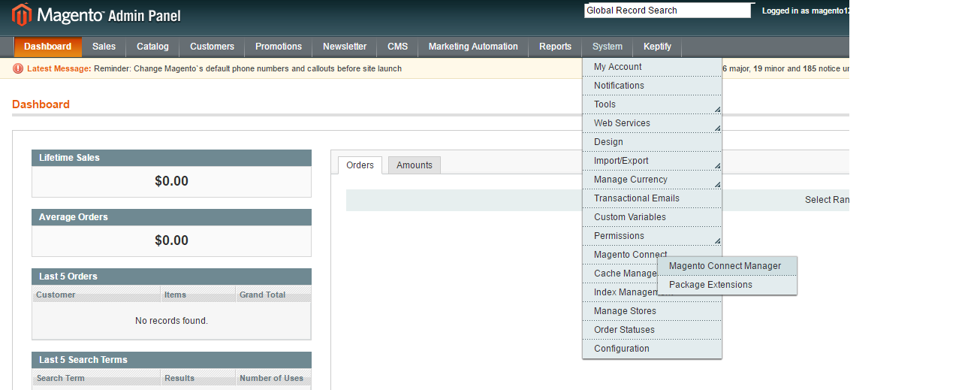Open Manage Stores
This screenshot has width=980, height=390.
[652, 311]
